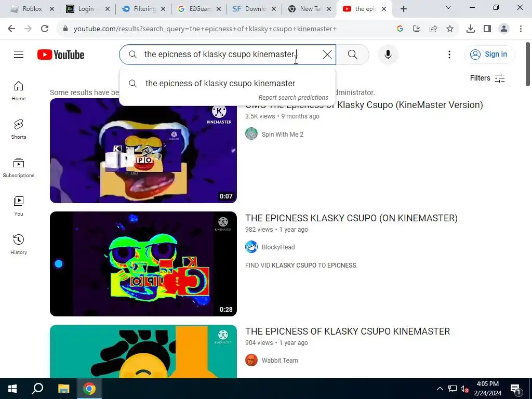
Task: Click the BlockyHead channel avatar
Action: (251, 247)
